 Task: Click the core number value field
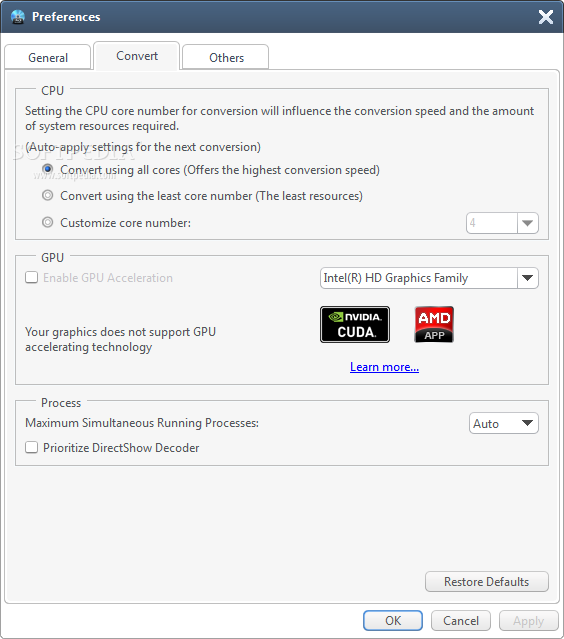click(x=492, y=223)
